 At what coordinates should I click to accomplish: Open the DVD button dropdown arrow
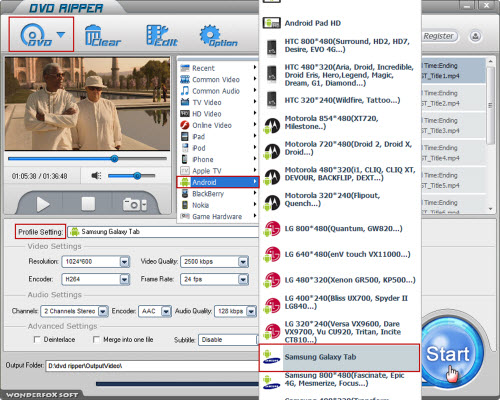click(x=61, y=35)
